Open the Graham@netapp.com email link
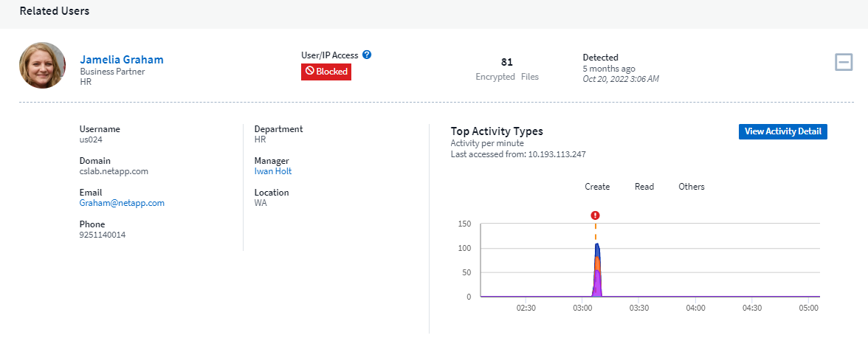Image resolution: width=868 pixels, height=355 pixels. tap(122, 203)
